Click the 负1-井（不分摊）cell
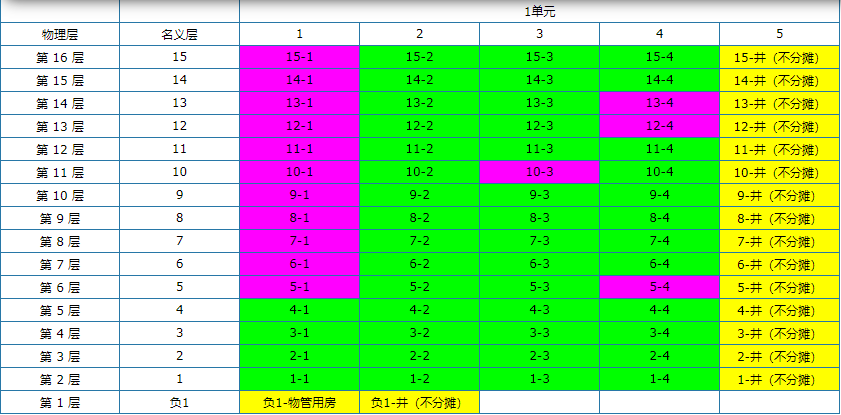841x415 pixels. pyautogui.click(x=419, y=402)
